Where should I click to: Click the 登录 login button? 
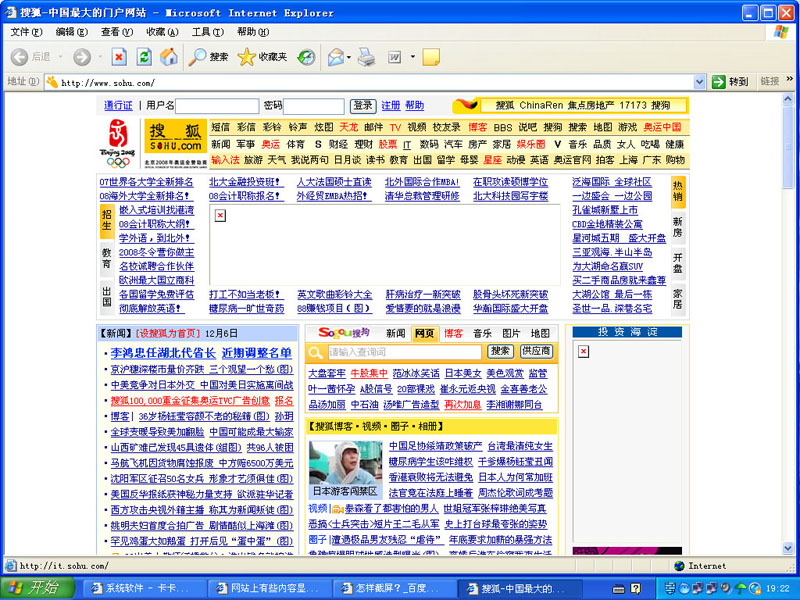(x=362, y=105)
